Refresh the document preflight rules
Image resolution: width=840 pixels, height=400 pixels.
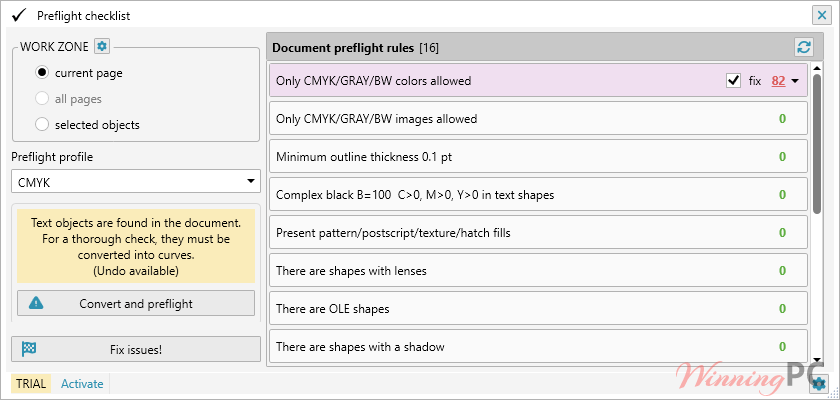(804, 48)
